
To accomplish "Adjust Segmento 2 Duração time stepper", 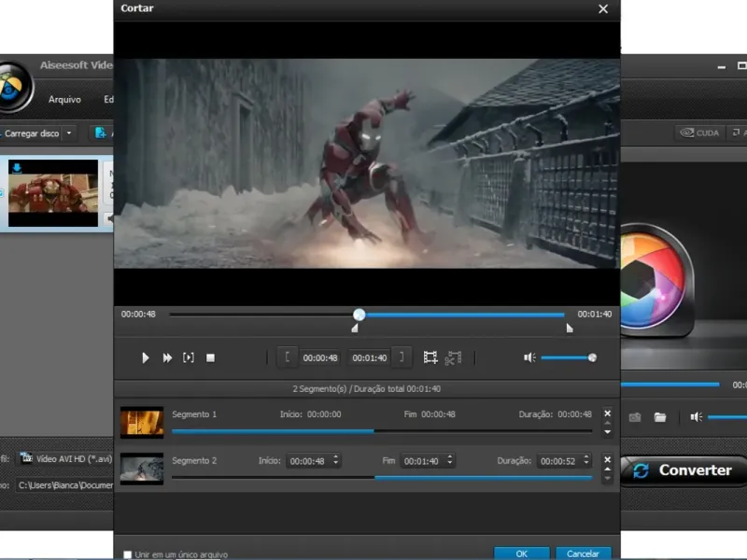I will (586, 460).
